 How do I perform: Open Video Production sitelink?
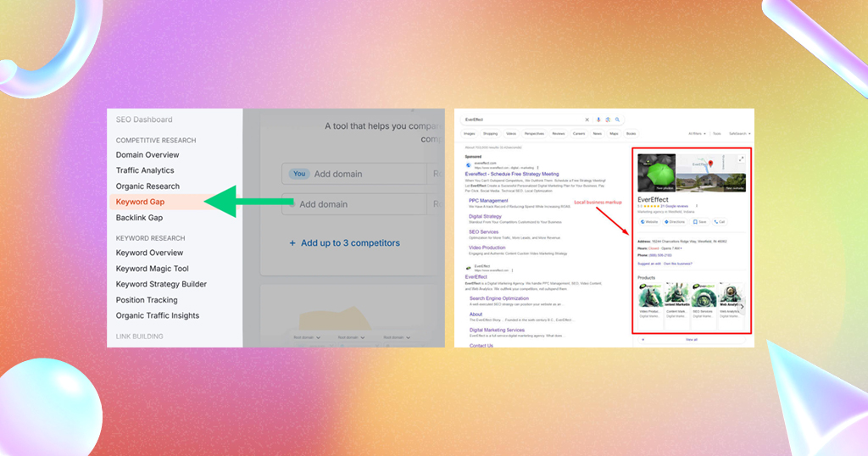tap(487, 248)
